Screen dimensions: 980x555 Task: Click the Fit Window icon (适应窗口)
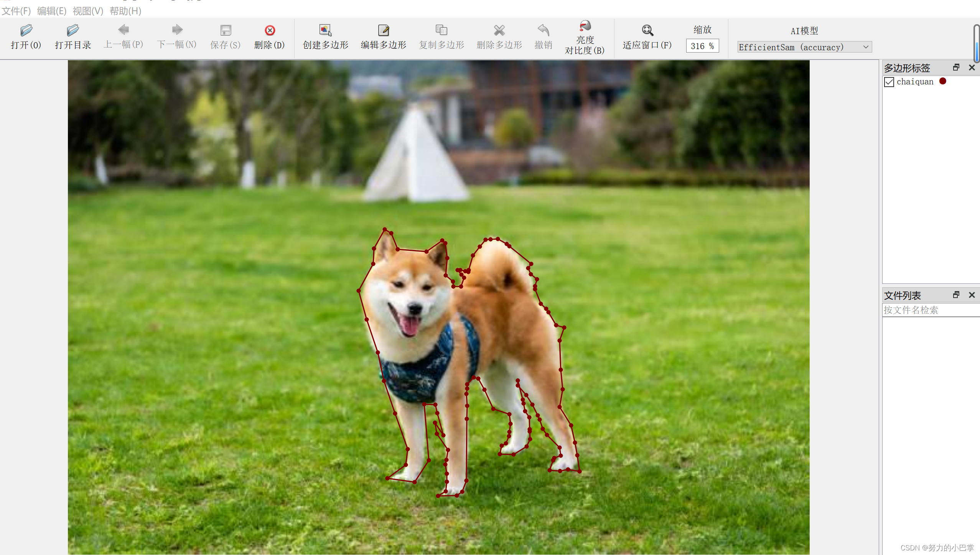point(647,31)
